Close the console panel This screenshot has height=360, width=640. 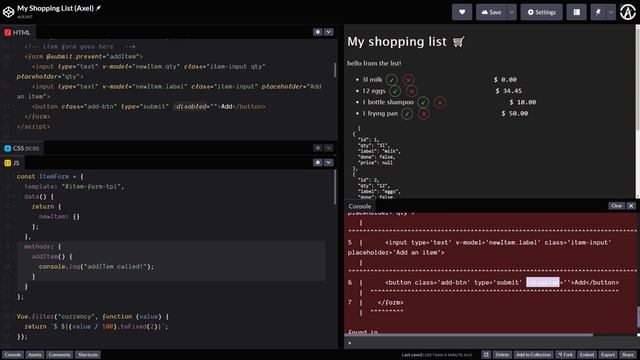tap(631, 206)
